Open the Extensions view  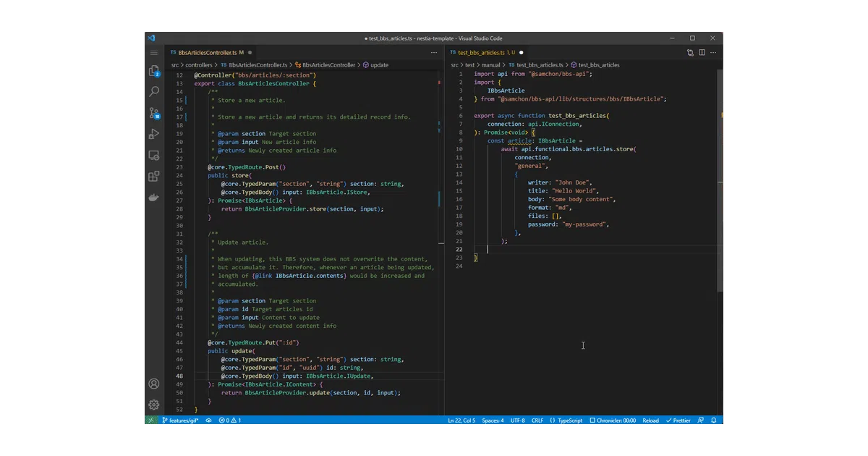[153, 176]
